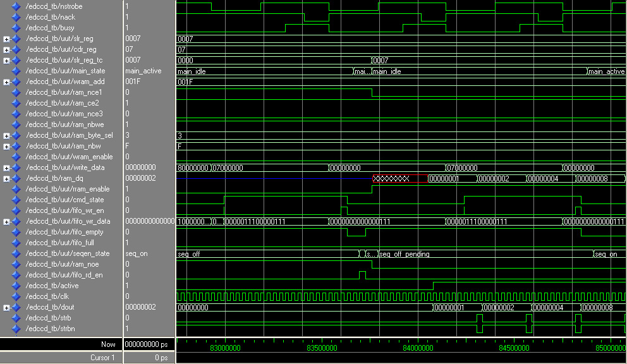The image size is (627, 364).
Task: Select the /edccd_tb/active signal name
Action: point(52,286)
